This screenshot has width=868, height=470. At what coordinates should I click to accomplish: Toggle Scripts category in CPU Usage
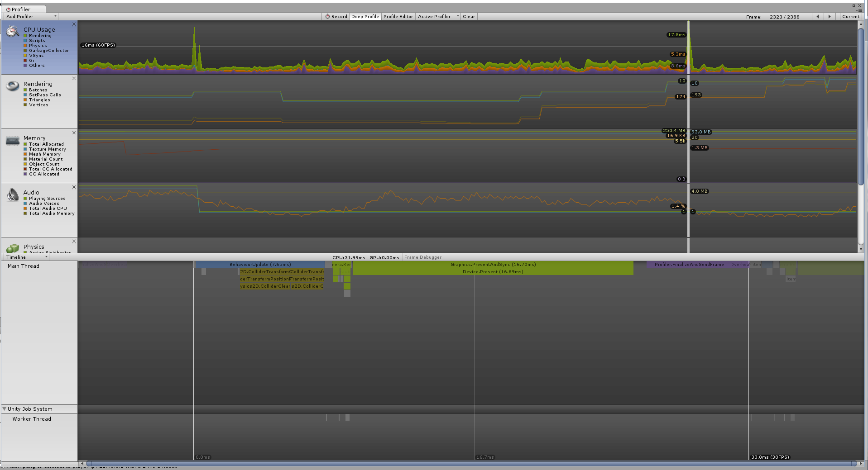click(34, 41)
